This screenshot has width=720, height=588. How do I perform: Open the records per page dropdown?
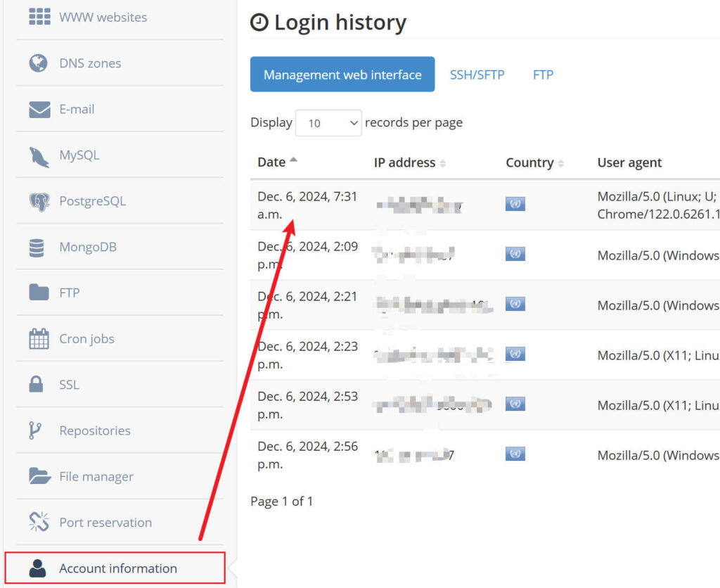(328, 123)
